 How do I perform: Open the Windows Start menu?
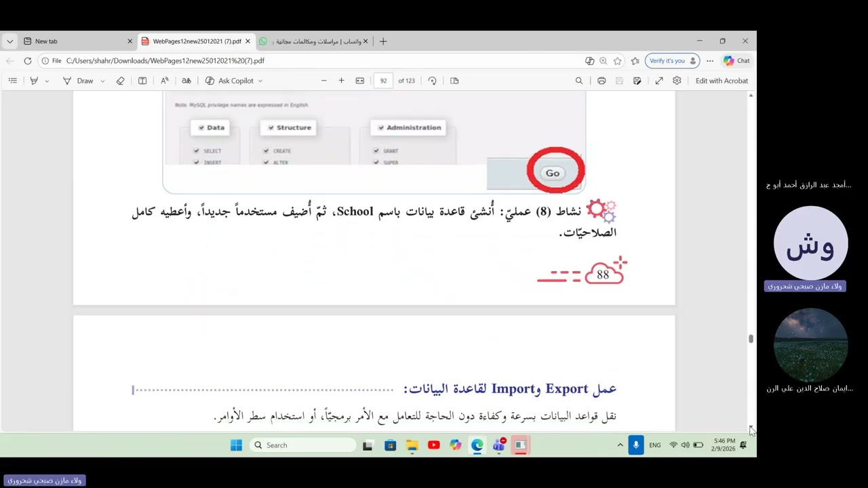coord(236,445)
